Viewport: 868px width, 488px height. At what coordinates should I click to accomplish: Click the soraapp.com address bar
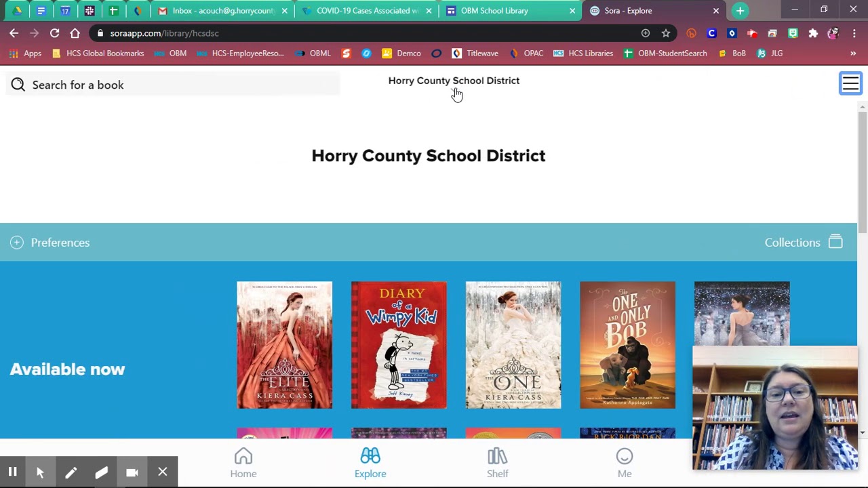(x=366, y=33)
